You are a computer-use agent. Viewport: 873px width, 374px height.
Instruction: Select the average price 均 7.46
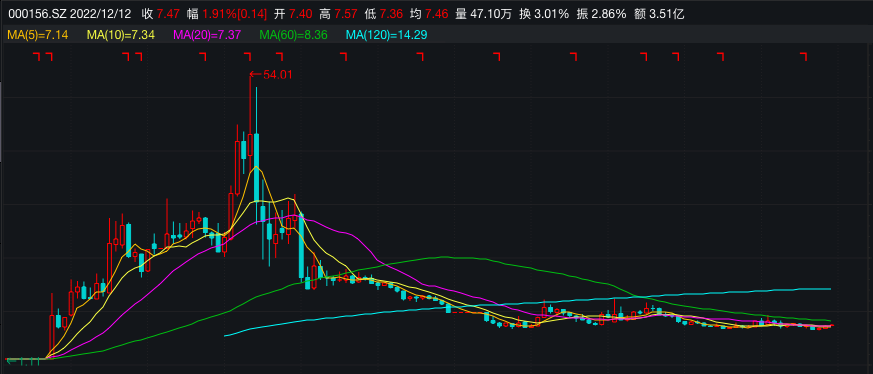(429, 14)
